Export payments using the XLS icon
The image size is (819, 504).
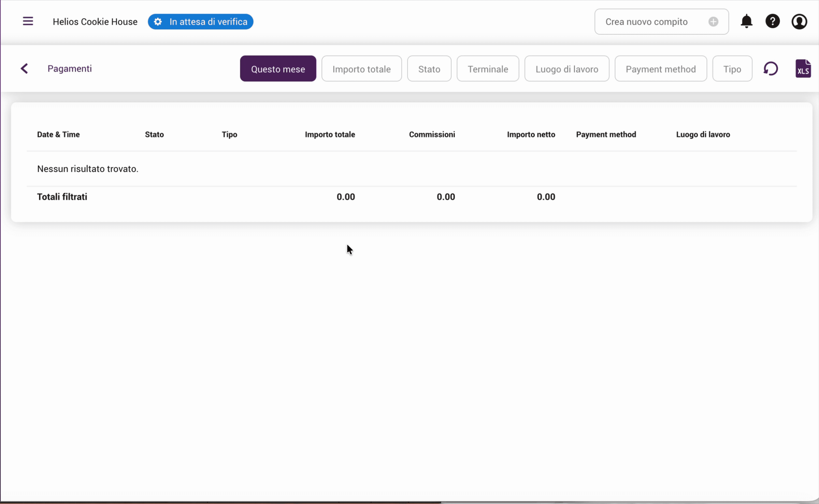click(804, 68)
